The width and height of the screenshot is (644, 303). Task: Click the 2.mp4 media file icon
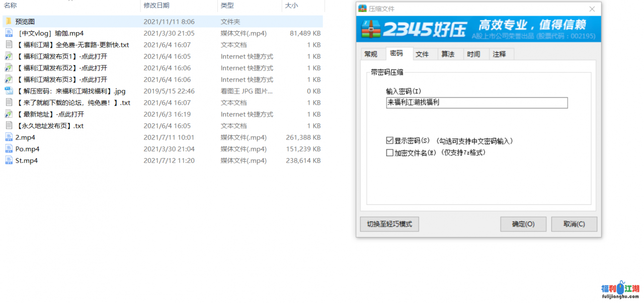9,137
